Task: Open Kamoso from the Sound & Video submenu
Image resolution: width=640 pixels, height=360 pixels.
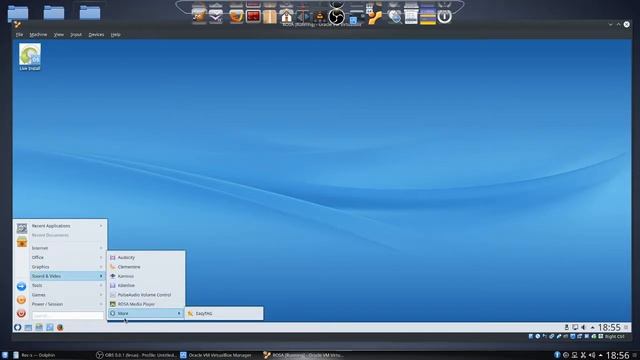Action: [146, 276]
